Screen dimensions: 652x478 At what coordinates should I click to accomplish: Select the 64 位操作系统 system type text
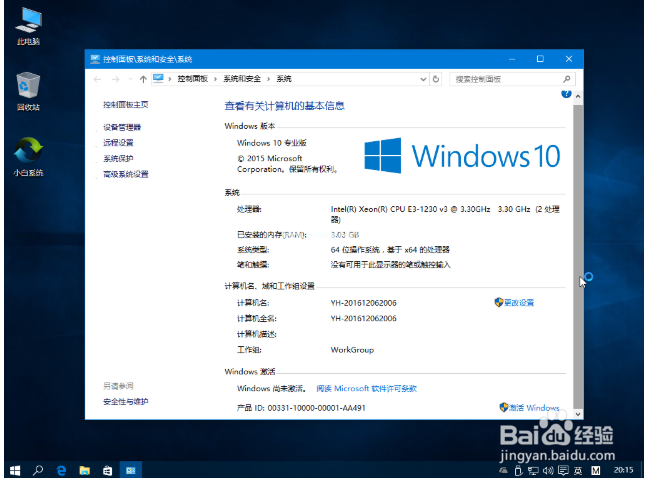[x=390, y=249]
